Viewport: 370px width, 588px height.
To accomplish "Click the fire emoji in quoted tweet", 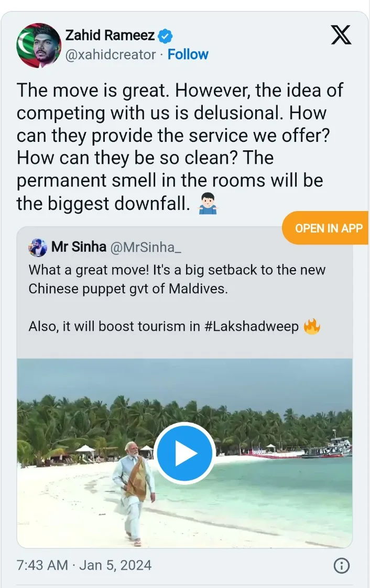I will 312,326.
